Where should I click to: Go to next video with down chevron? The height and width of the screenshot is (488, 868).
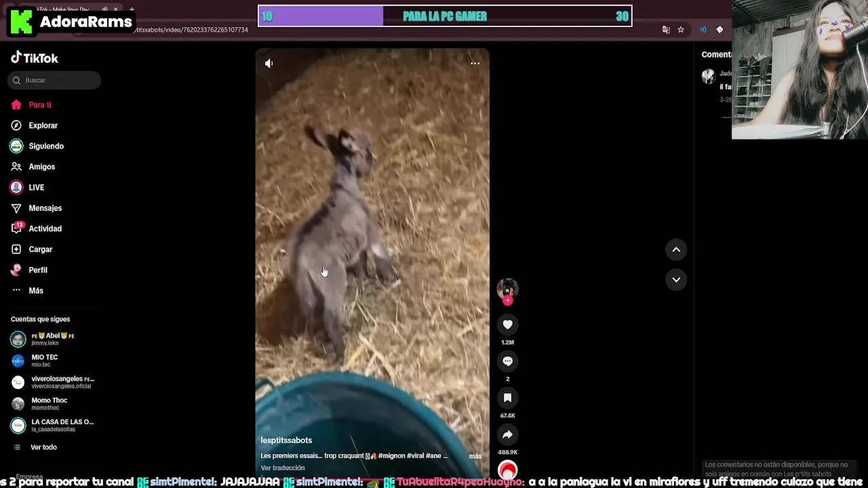[x=676, y=279]
